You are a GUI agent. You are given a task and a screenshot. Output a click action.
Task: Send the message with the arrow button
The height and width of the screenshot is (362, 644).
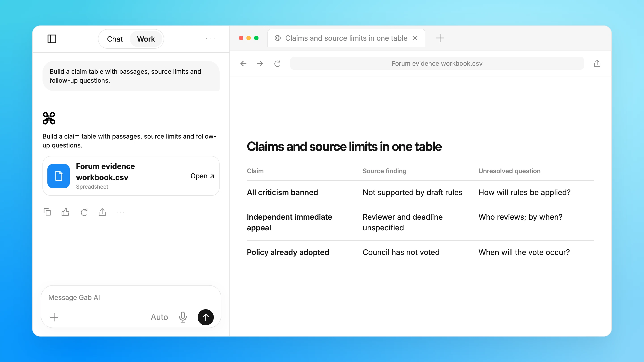tap(205, 317)
